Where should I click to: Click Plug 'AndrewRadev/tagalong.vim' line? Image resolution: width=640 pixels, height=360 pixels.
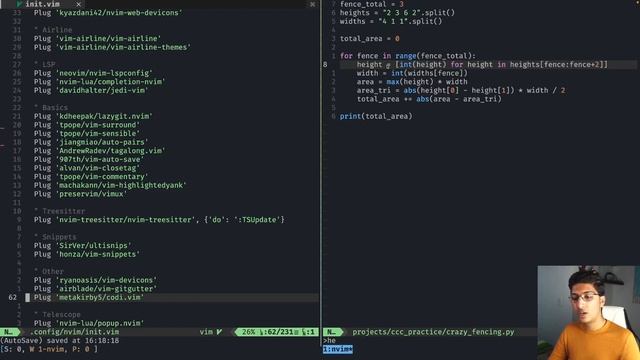click(x=99, y=151)
